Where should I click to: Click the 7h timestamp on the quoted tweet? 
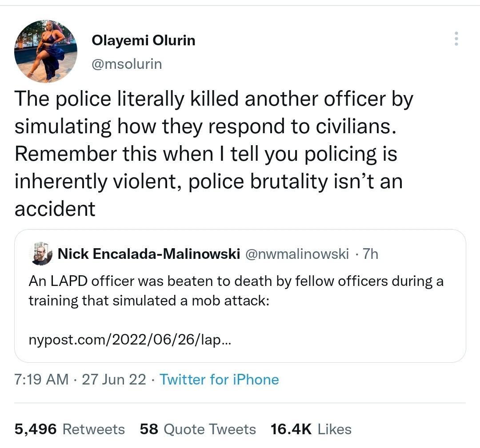coord(371,254)
